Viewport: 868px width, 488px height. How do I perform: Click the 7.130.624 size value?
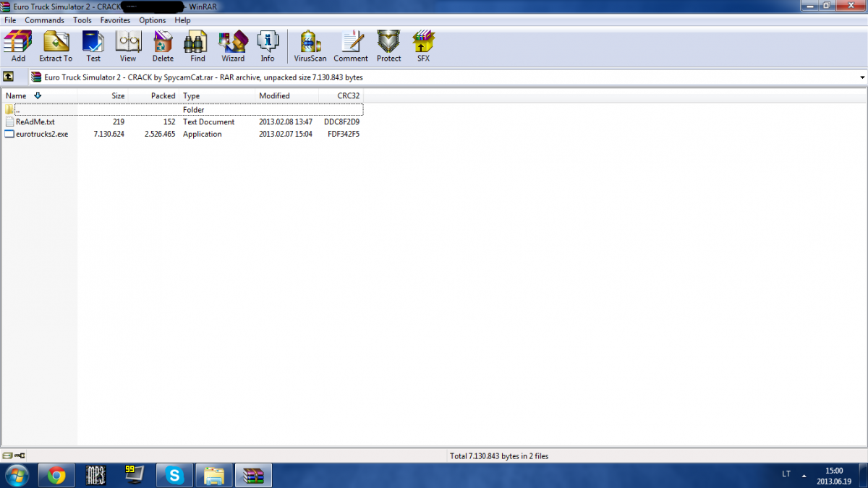coord(109,134)
